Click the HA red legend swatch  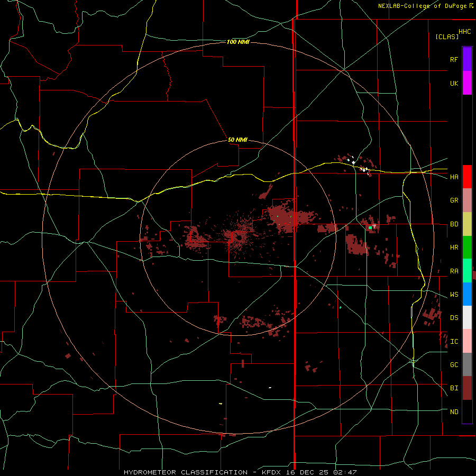click(x=467, y=177)
